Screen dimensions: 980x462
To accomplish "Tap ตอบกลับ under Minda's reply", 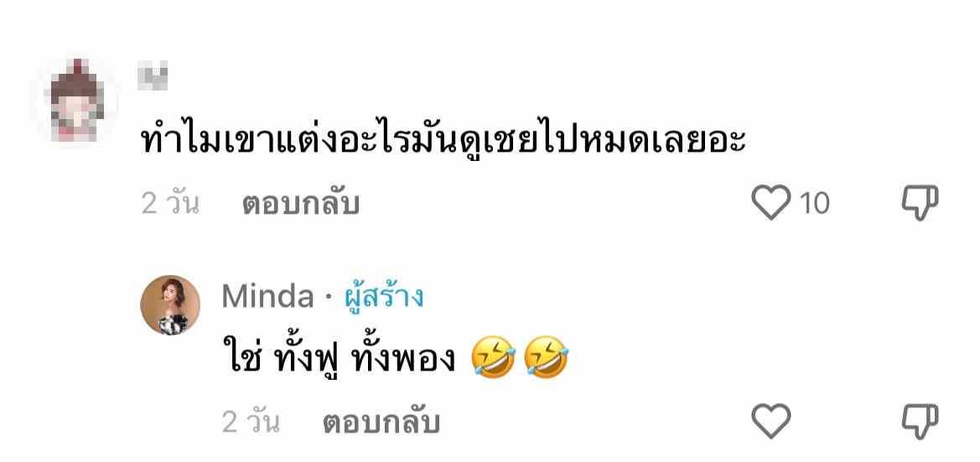I will (381, 423).
